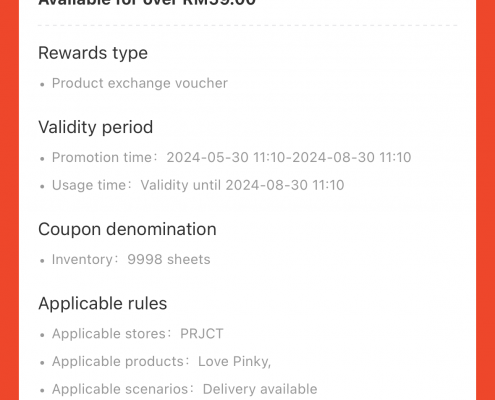Click the Applicable products label
Screen dimensions: 495x400
tap(118, 361)
